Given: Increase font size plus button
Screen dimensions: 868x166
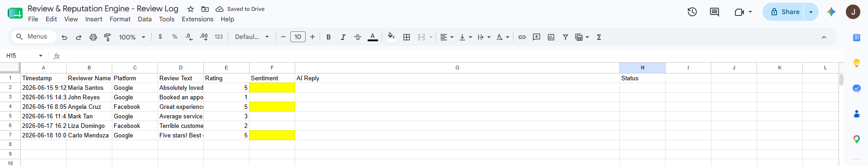Looking at the screenshot, I should [x=312, y=37].
